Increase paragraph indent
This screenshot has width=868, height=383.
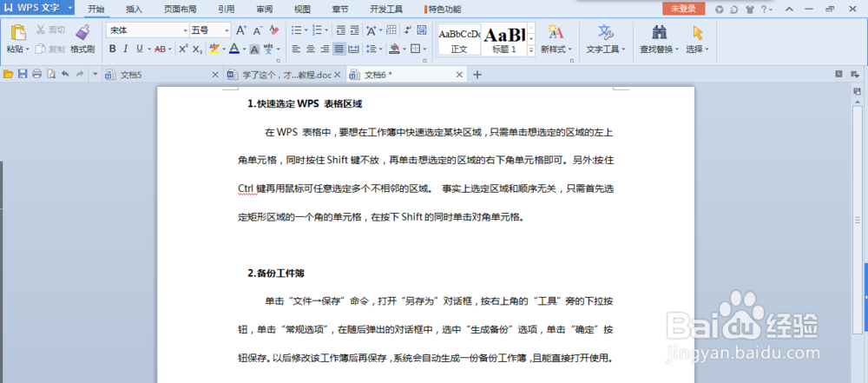click(x=354, y=30)
